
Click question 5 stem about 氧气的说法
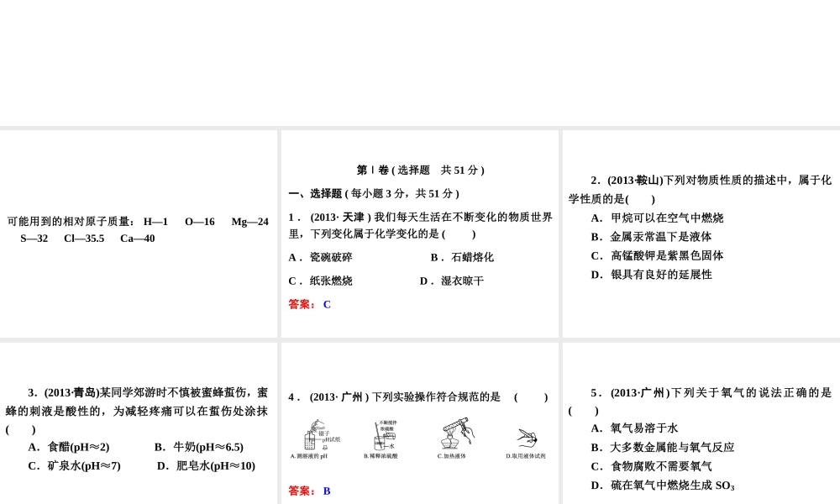click(701, 402)
